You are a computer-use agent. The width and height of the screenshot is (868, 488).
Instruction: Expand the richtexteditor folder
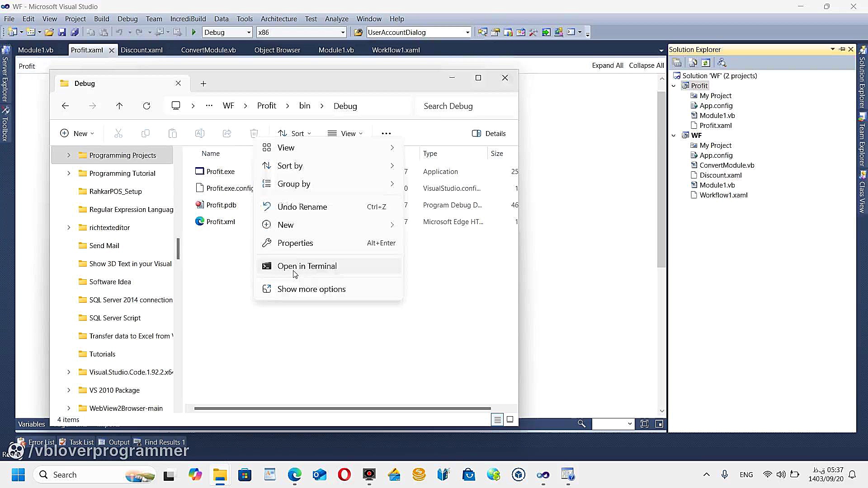(69, 227)
